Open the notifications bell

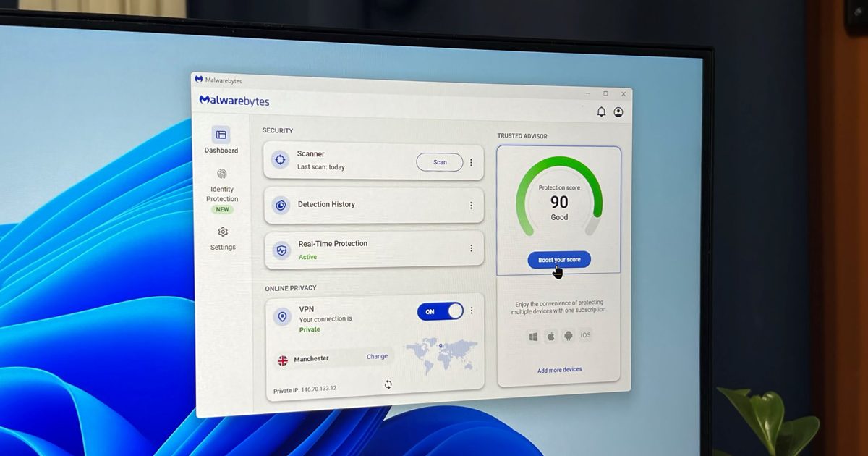point(601,111)
